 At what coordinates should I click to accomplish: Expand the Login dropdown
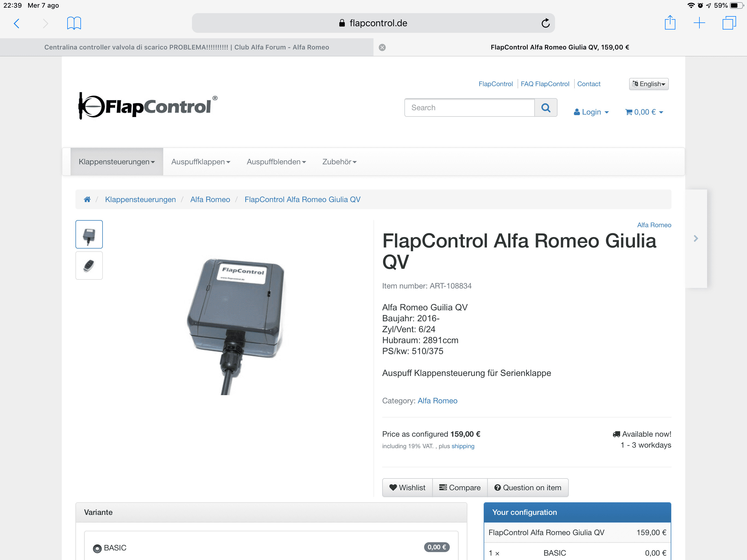pos(591,112)
